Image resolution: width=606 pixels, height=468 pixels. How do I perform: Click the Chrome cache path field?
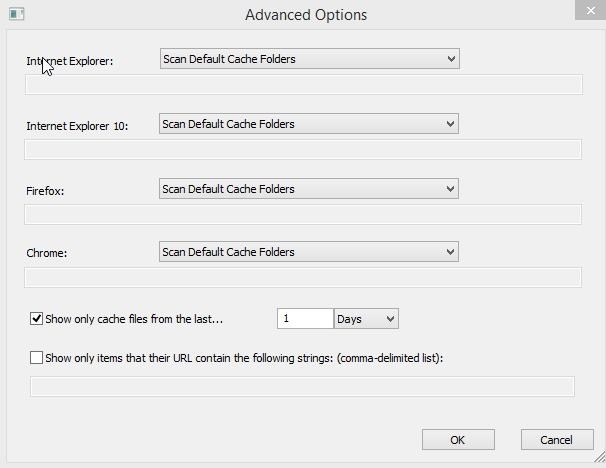303,277
